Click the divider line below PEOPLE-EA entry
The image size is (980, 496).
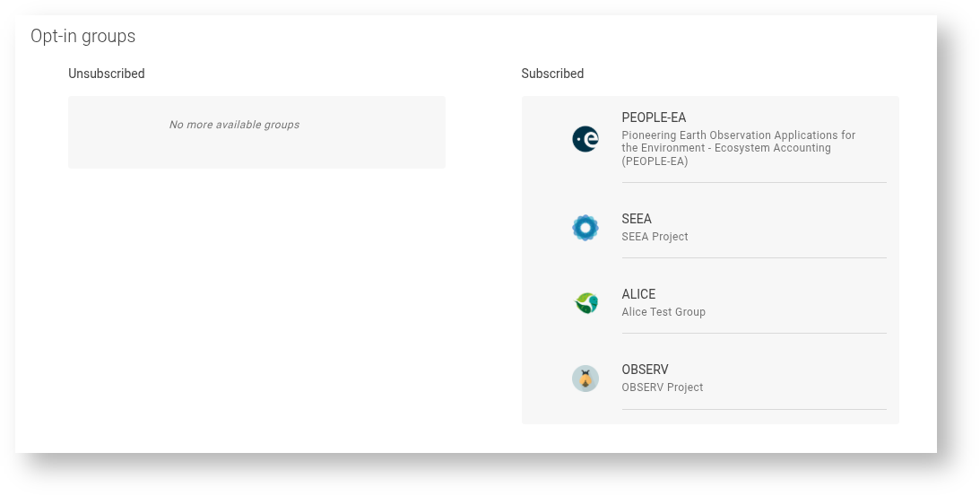click(x=754, y=183)
